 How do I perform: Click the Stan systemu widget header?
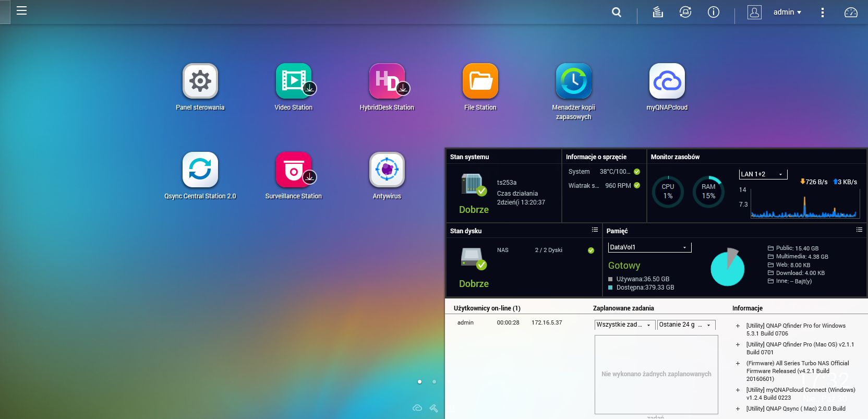469,157
